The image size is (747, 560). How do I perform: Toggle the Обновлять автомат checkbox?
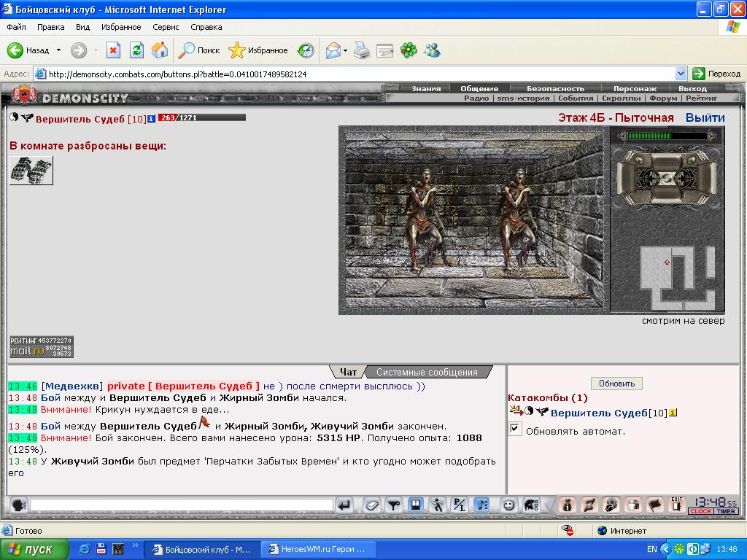(x=514, y=429)
